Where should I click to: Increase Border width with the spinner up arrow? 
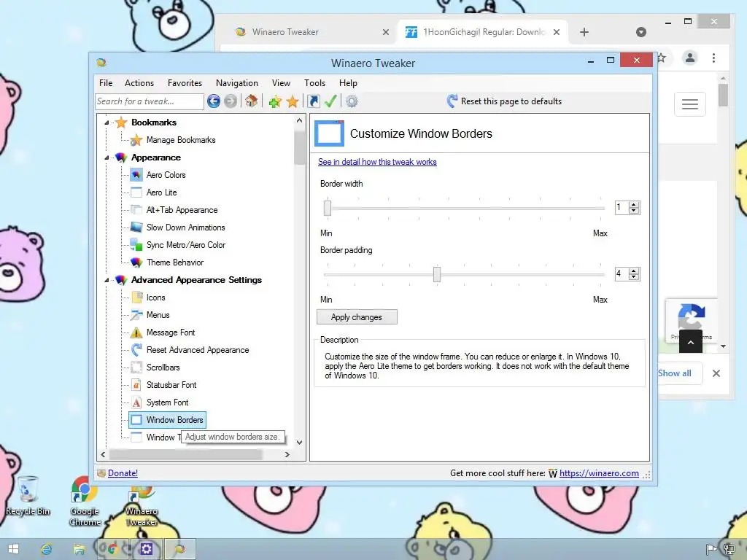pyautogui.click(x=634, y=205)
